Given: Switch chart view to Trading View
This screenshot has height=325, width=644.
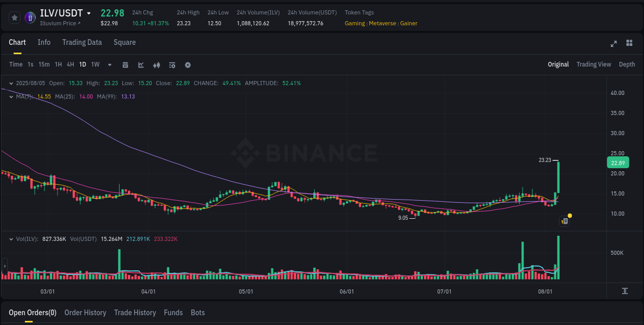Looking at the screenshot, I should click(594, 64).
